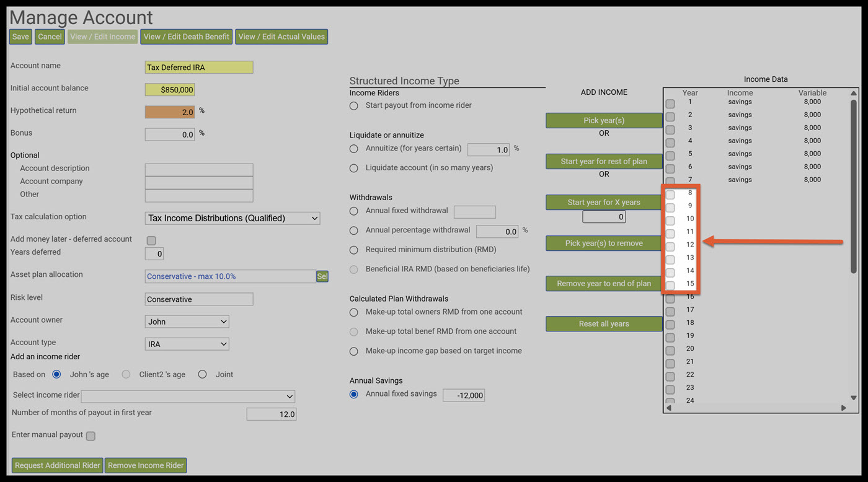This screenshot has height=482, width=868.
Task: Click the Hypothetical return field
Action: coord(170,112)
